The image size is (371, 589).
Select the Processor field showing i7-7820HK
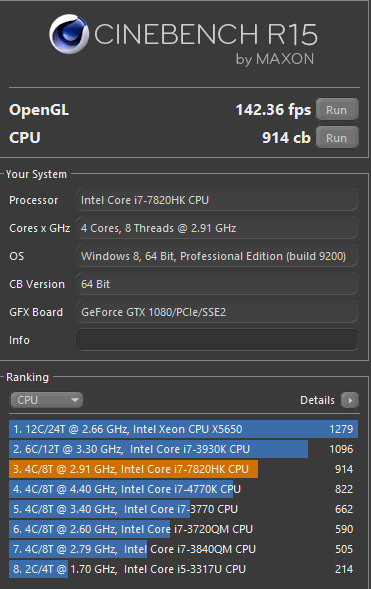[x=217, y=200]
